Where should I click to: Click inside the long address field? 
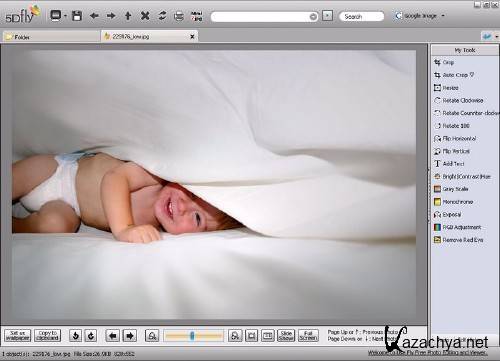(x=260, y=16)
